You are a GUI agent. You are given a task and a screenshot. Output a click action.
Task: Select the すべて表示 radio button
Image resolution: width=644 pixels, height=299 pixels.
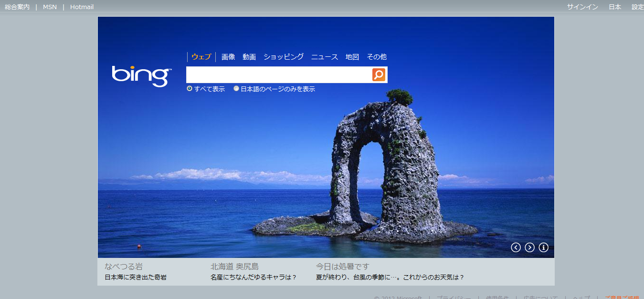click(190, 89)
